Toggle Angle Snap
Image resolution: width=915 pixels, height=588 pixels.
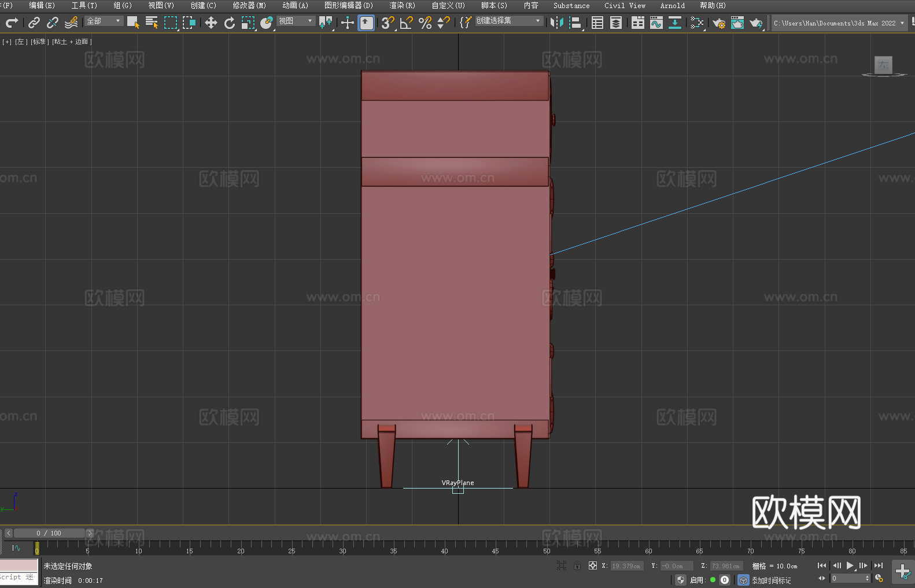pos(407,23)
